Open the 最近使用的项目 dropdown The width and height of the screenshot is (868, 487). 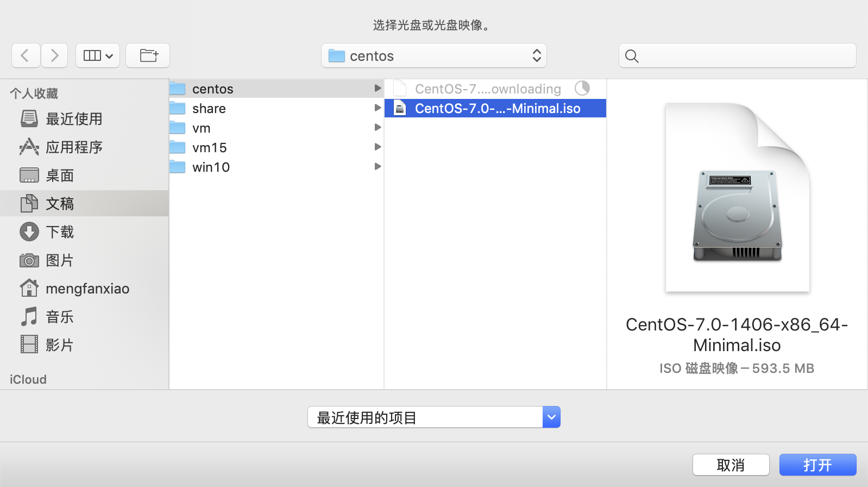[433, 417]
